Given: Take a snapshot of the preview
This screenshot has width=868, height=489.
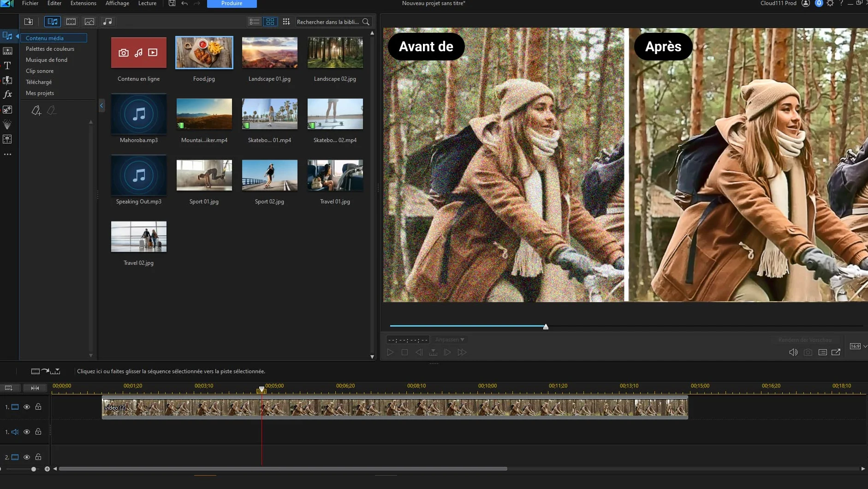Looking at the screenshot, I should (x=808, y=352).
